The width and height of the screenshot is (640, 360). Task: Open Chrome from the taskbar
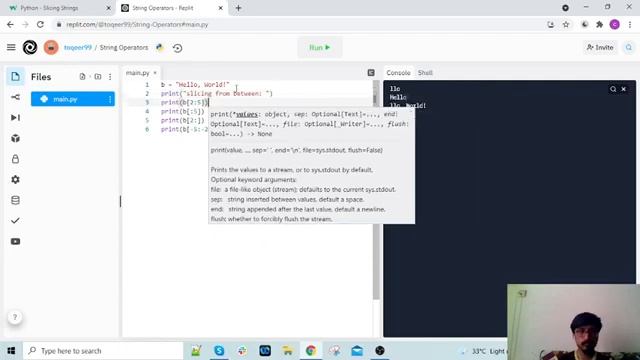coord(311,351)
